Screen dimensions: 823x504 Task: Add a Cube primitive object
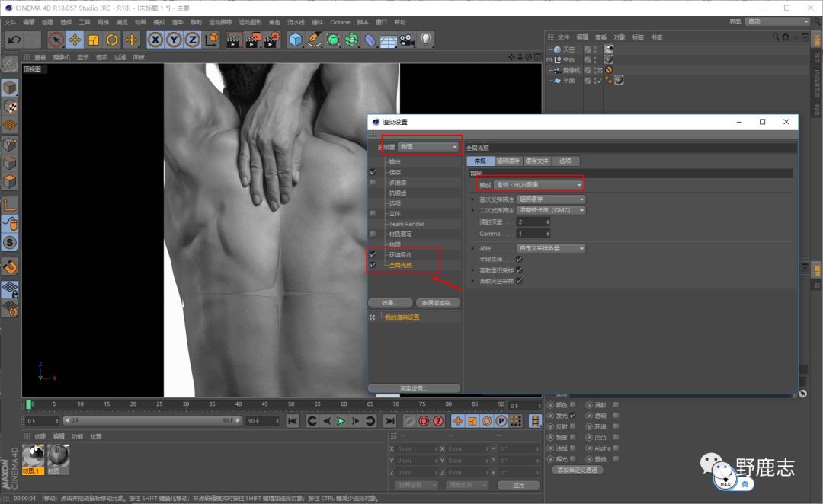coord(296,40)
